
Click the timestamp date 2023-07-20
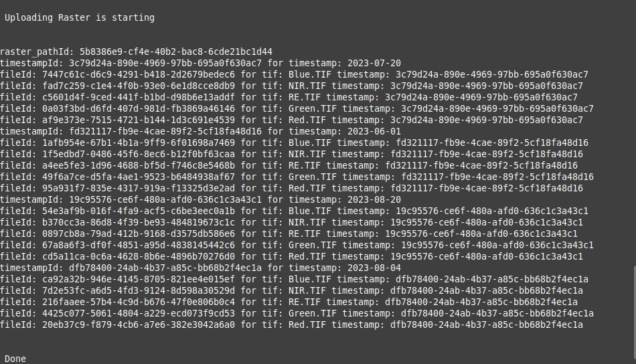pyautogui.click(x=374, y=64)
